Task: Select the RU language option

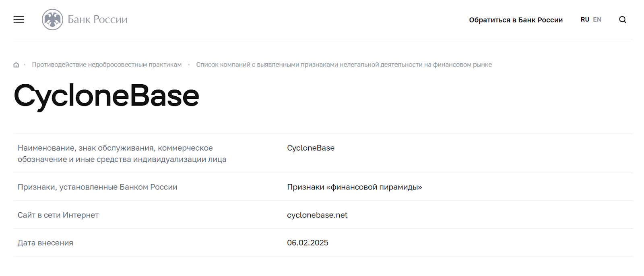Action: pos(585,19)
